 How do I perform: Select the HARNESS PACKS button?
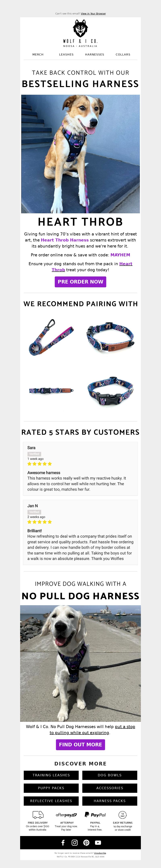coord(110,801)
